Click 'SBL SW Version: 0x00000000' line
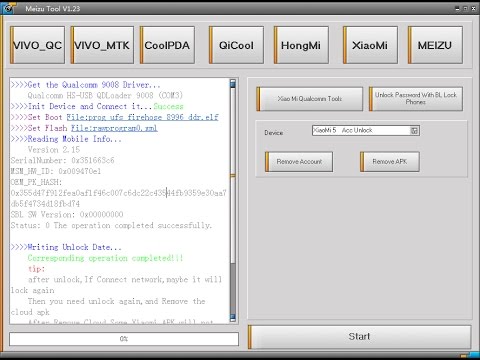This screenshot has width=480, height=360. (67, 214)
